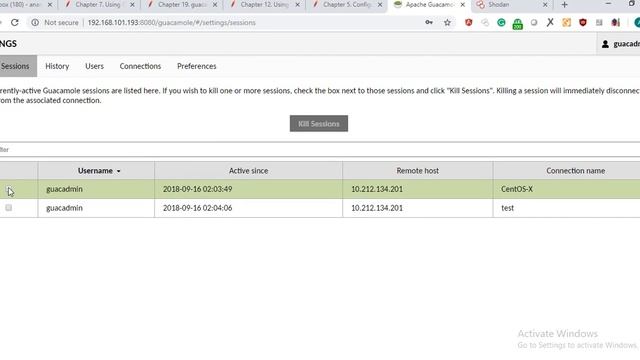Tick the checkbox for the test session
This screenshot has width=640, height=360.
9,208
